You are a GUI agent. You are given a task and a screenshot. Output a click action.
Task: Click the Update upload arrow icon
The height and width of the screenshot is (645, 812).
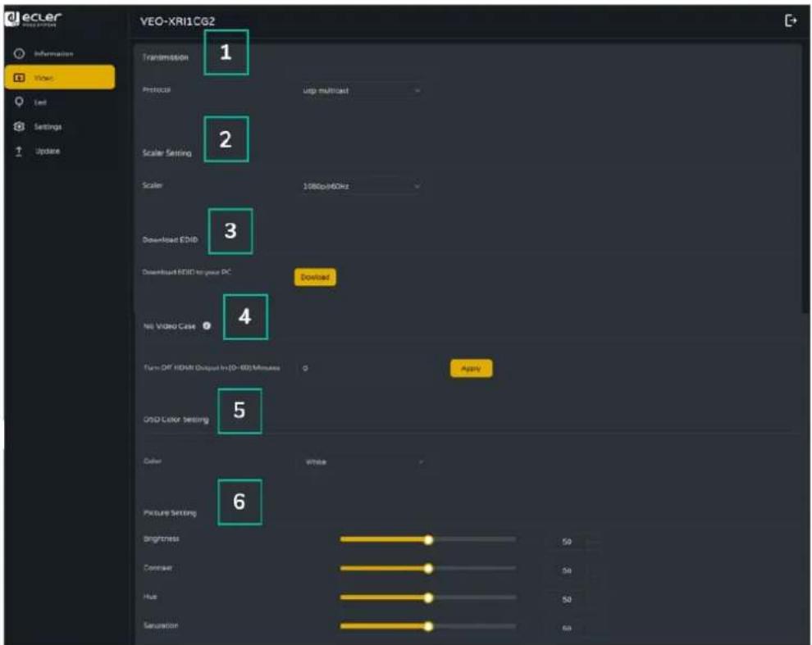click(19, 151)
